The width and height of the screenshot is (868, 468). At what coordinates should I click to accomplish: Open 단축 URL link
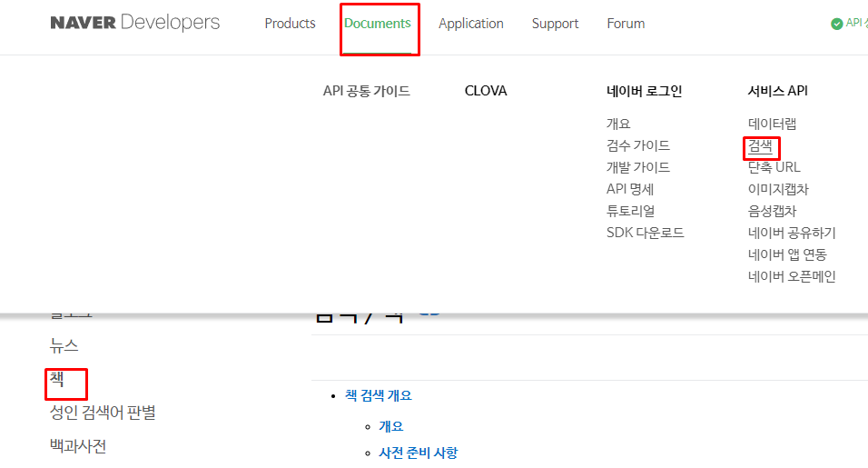[x=774, y=167]
